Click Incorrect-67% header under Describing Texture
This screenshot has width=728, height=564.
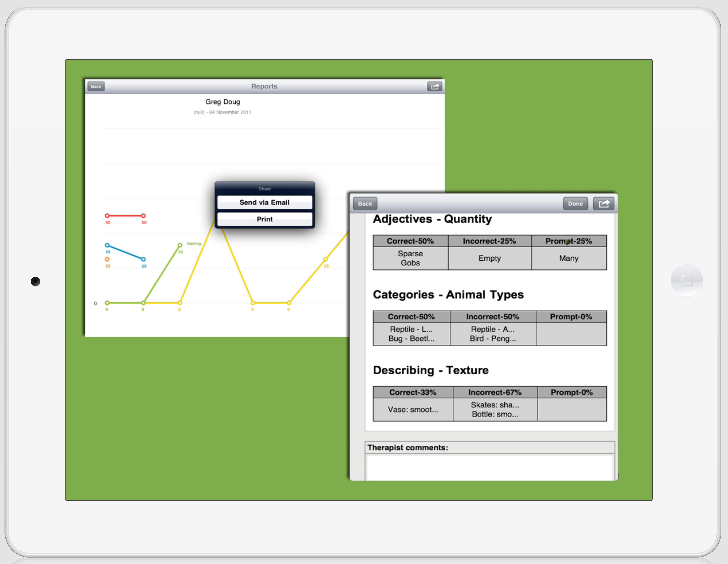(x=495, y=392)
